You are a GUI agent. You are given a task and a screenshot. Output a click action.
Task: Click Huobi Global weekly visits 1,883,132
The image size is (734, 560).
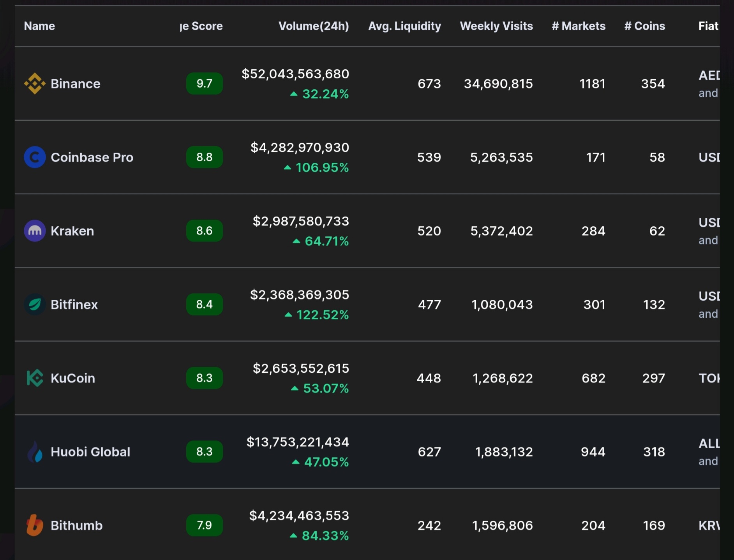(504, 452)
